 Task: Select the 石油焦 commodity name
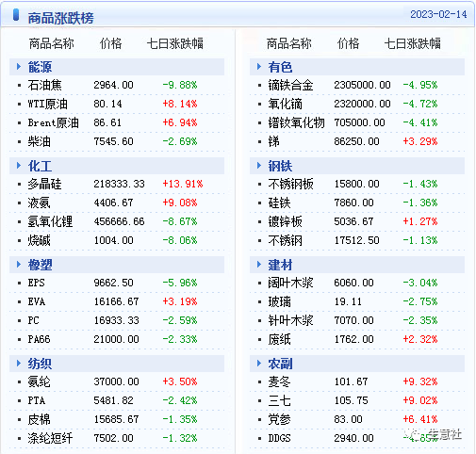click(44, 85)
